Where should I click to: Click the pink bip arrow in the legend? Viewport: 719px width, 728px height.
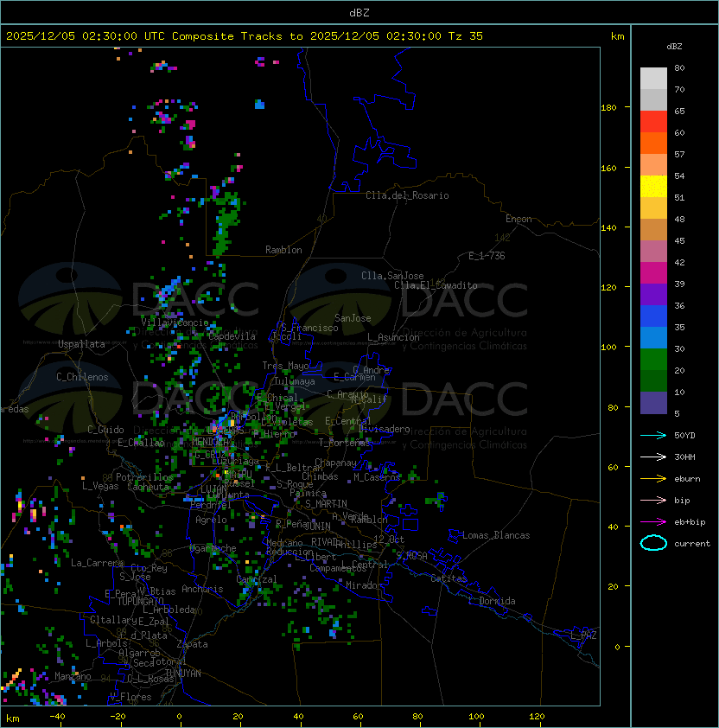tap(653, 500)
